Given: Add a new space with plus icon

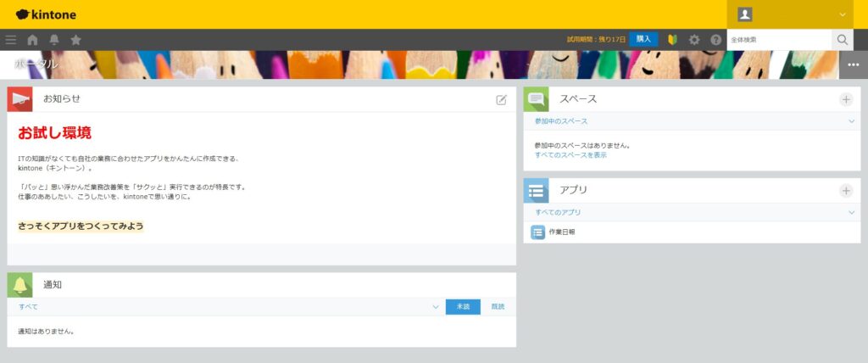Looking at the screenshot, I should 845,99.
